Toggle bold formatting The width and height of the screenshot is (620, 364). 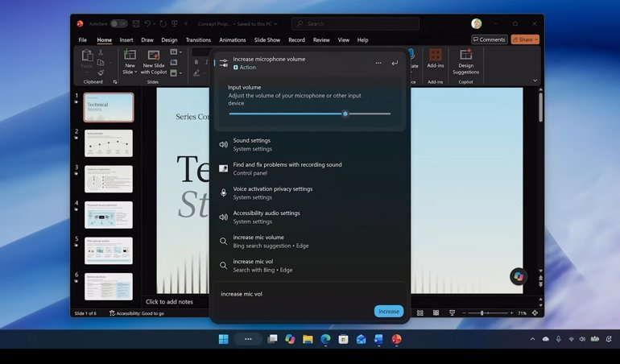coord(196,63)
